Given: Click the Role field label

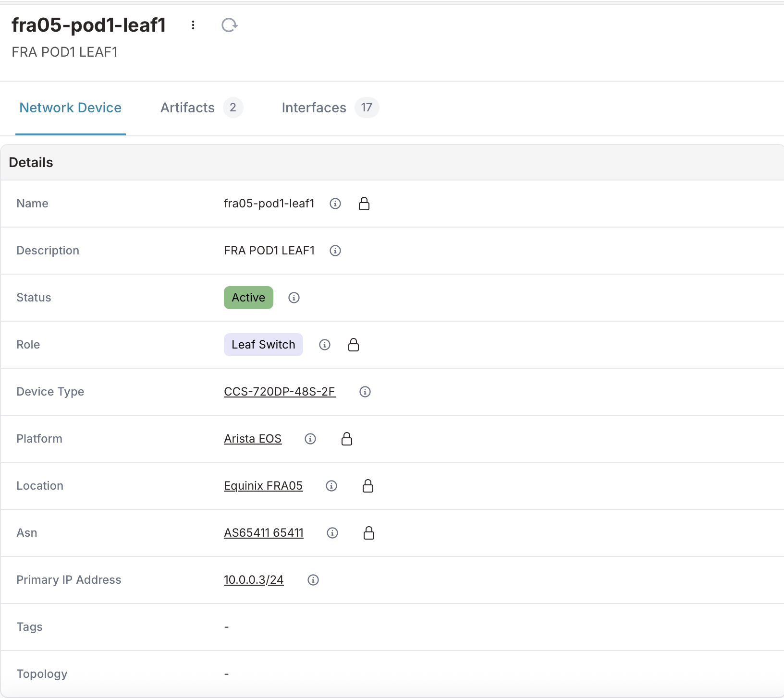Looking at the screenshot, I should pos(28,345).
